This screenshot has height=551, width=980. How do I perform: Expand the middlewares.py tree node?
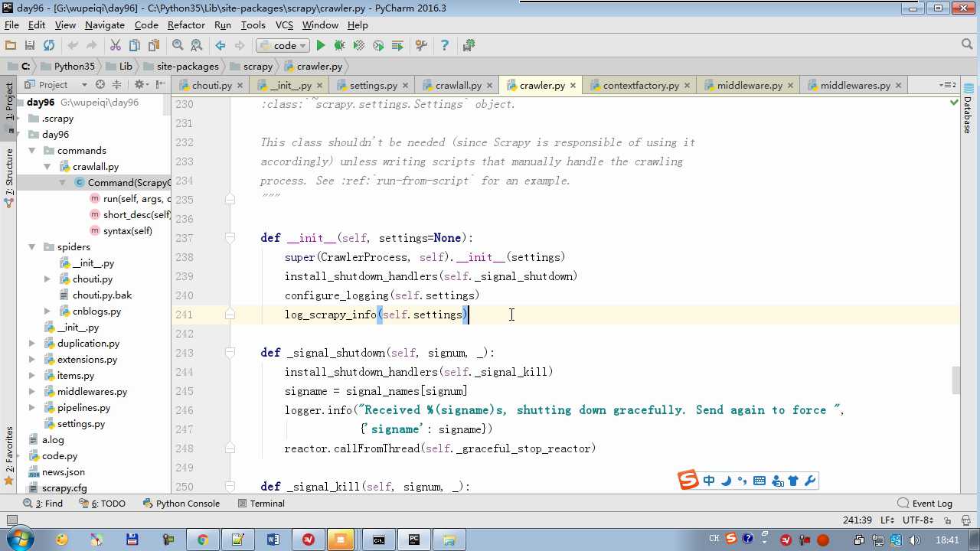coord(32,392)
